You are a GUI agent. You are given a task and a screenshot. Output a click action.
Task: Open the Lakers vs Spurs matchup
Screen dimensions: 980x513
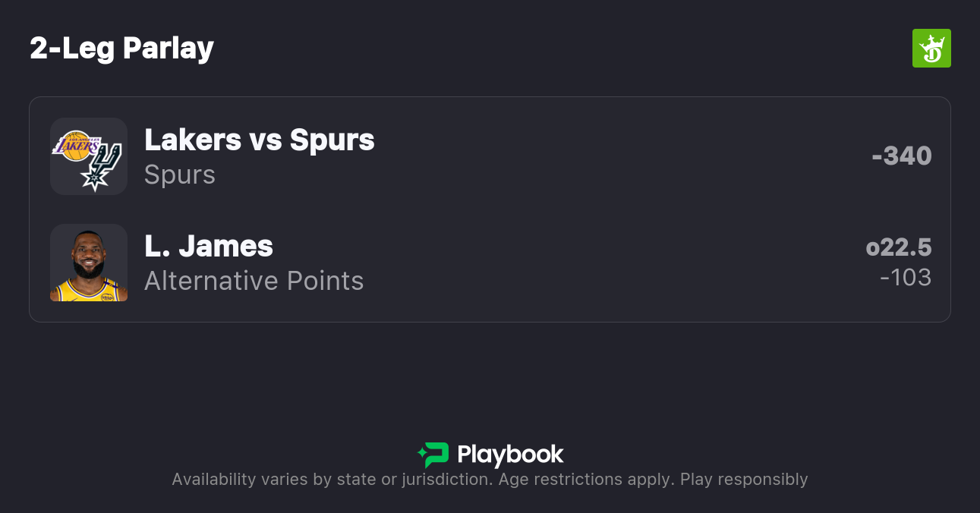click(x=259, y=140)
